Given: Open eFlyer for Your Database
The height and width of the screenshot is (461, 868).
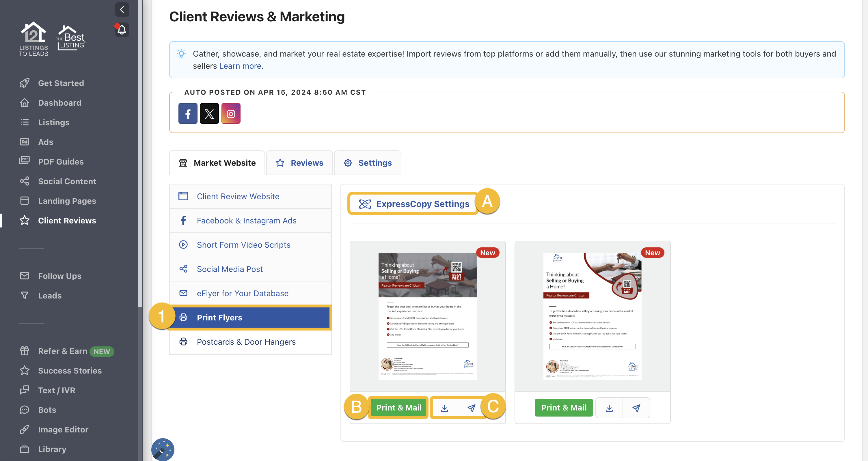Looking at the screenshot, I should (x=242, y=293).
